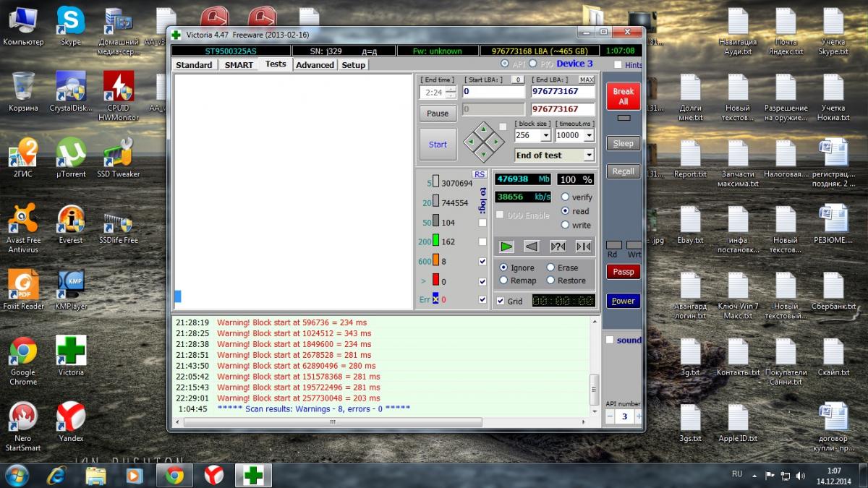Switch to the SMART tab
The height and width of the screenshot is (488, 868).
tap(239, 65)
